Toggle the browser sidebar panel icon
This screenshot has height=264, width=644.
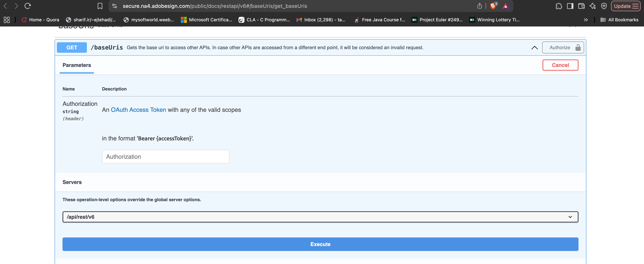coord(570,6)
